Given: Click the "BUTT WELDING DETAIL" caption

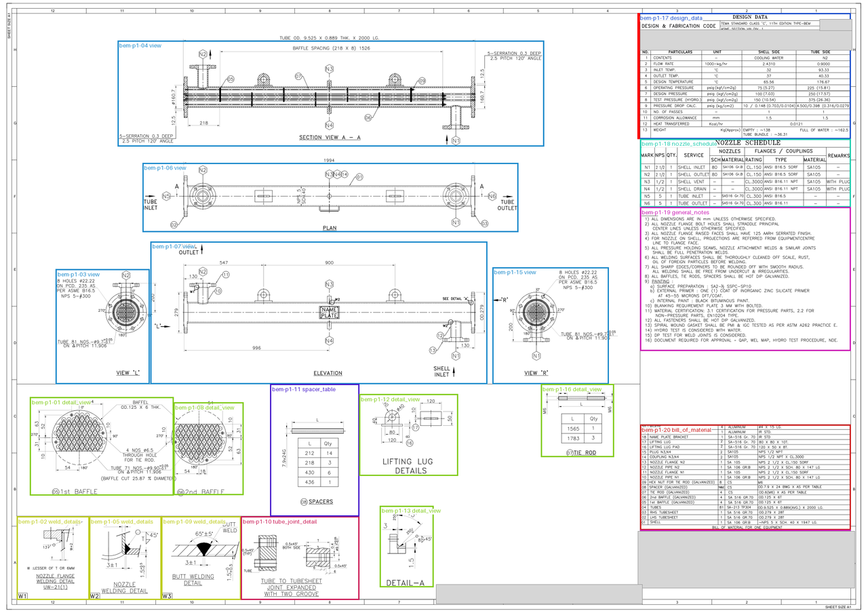Looking at the screenshot, I should 193,579.
